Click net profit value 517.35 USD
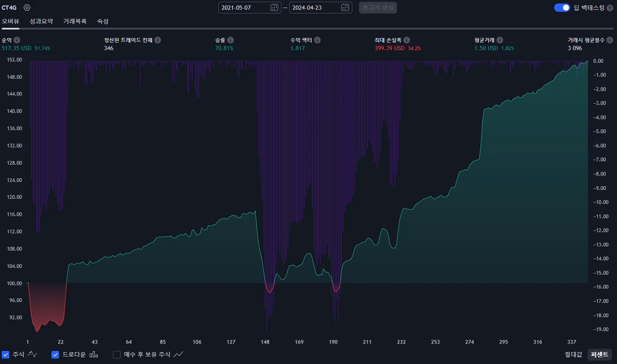Screen dimensions: 617x364 16,48
